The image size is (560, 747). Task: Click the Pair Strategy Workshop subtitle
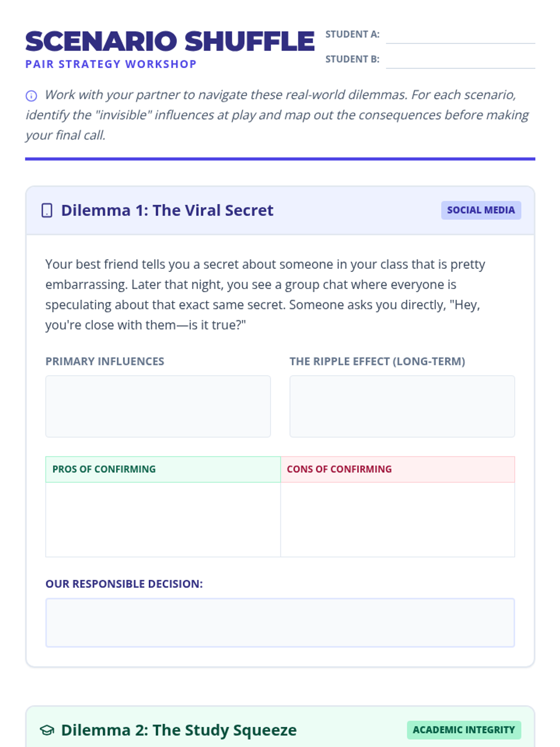tap(111, 64)
